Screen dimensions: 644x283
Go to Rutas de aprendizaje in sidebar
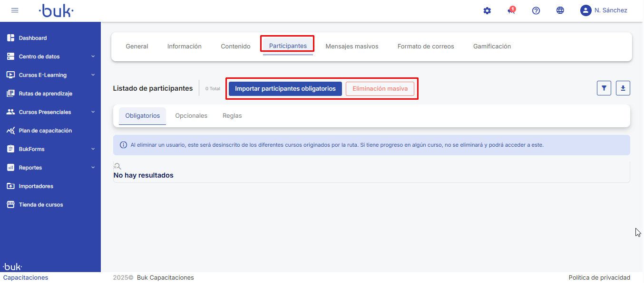pos(45,94)
